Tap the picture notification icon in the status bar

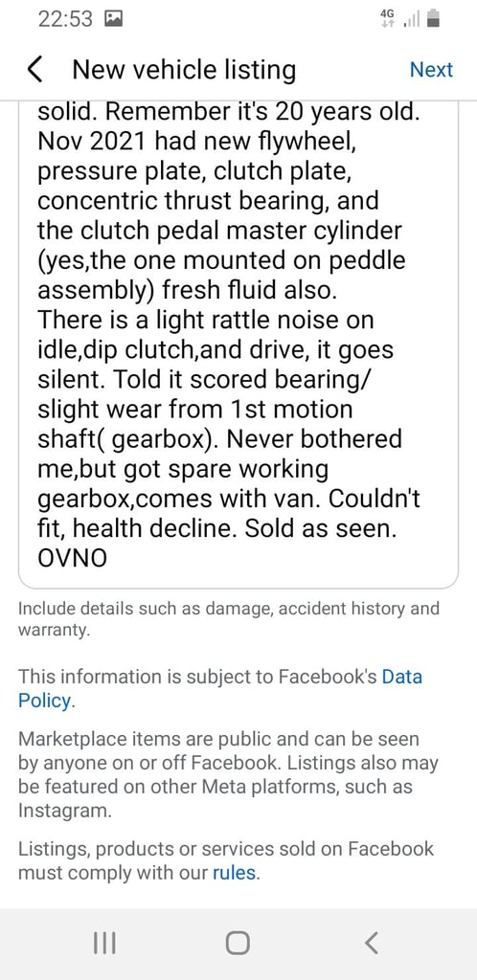[114, 19]
